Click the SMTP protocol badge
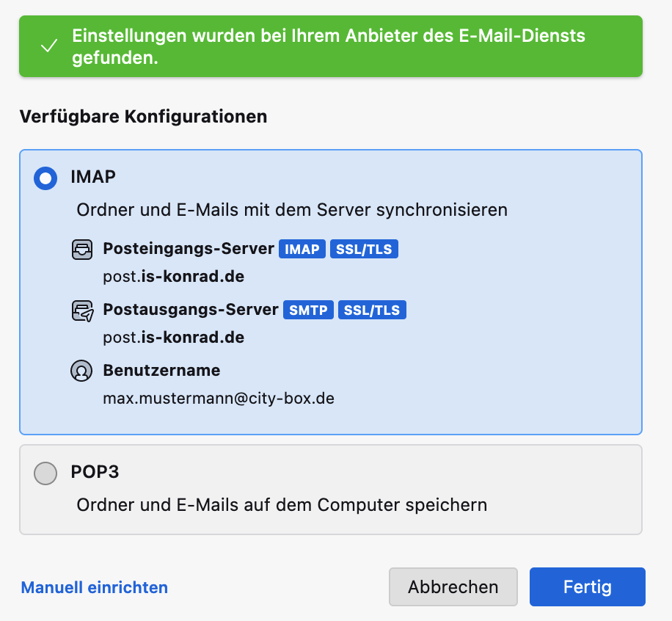 click(308, 310)
